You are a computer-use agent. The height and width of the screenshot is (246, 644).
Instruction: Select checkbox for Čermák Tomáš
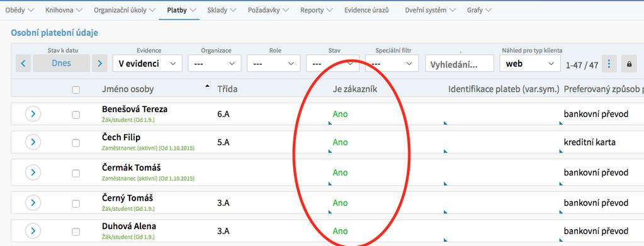[76, 173]
